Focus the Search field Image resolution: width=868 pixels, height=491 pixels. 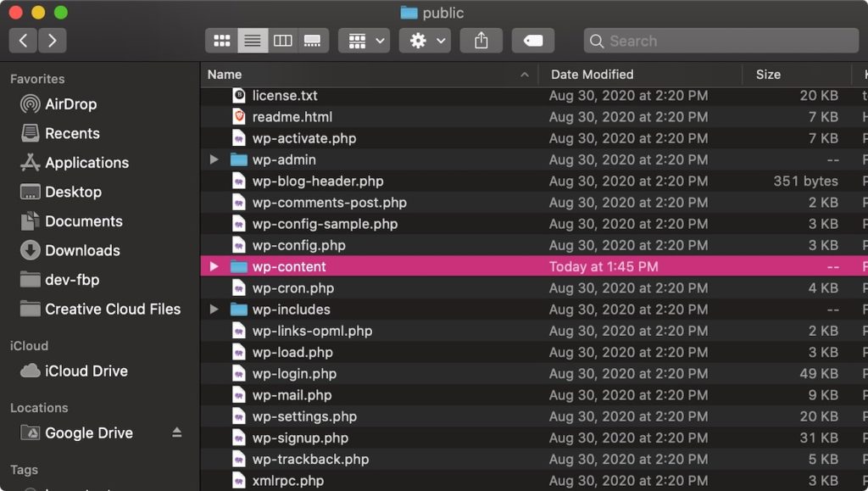(x=721, y=41)
